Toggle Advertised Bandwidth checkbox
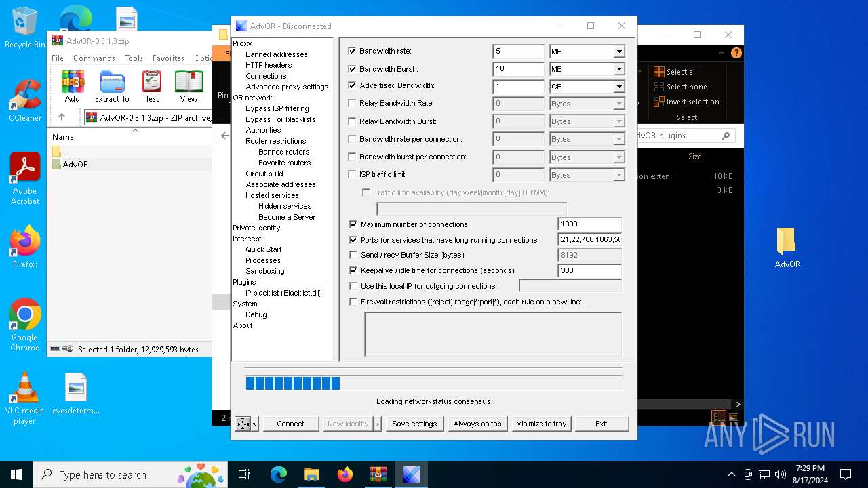 (x=352, y=86)
